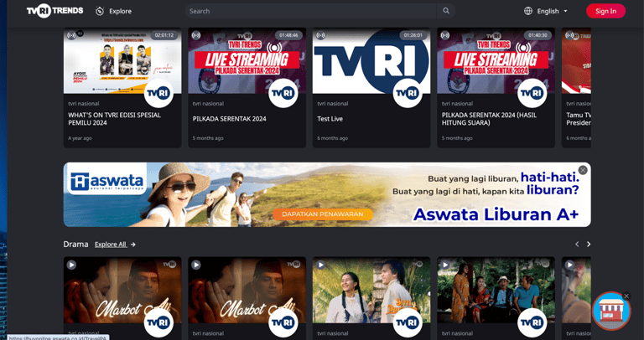644x340 pixels.
Task: Open Explore All link for Drama
Action: pyautogui.click(x=111, y=245)
